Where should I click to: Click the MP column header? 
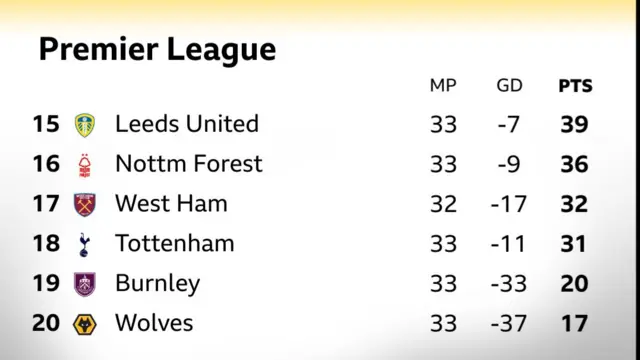point(443,86)
